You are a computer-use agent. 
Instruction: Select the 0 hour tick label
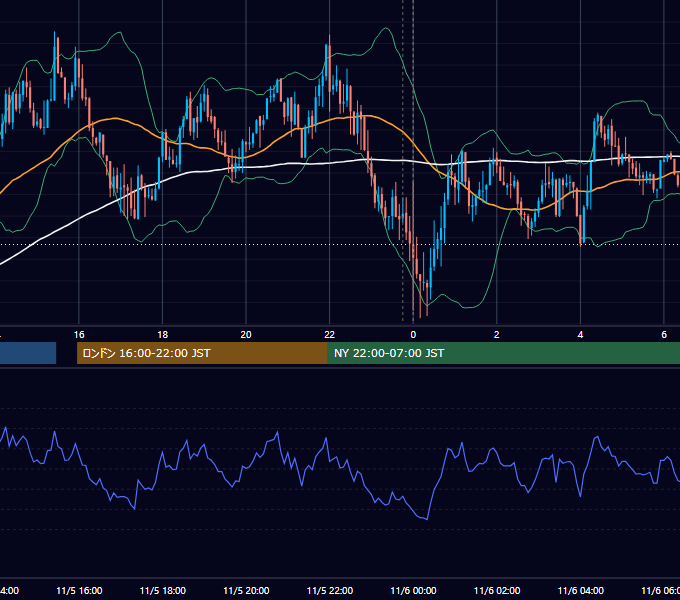[413, 334]
